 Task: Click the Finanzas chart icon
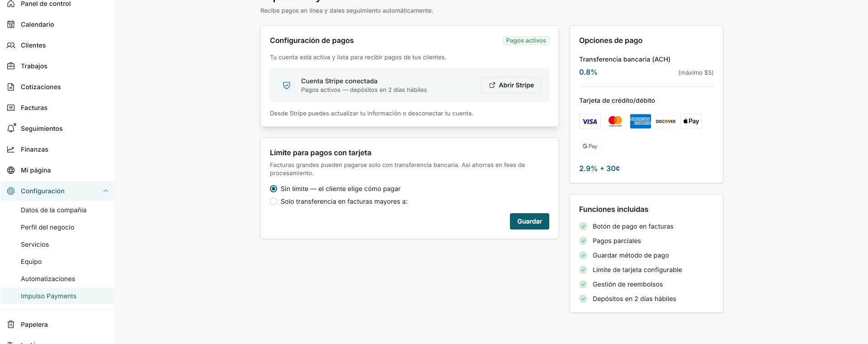pos(11,149)
